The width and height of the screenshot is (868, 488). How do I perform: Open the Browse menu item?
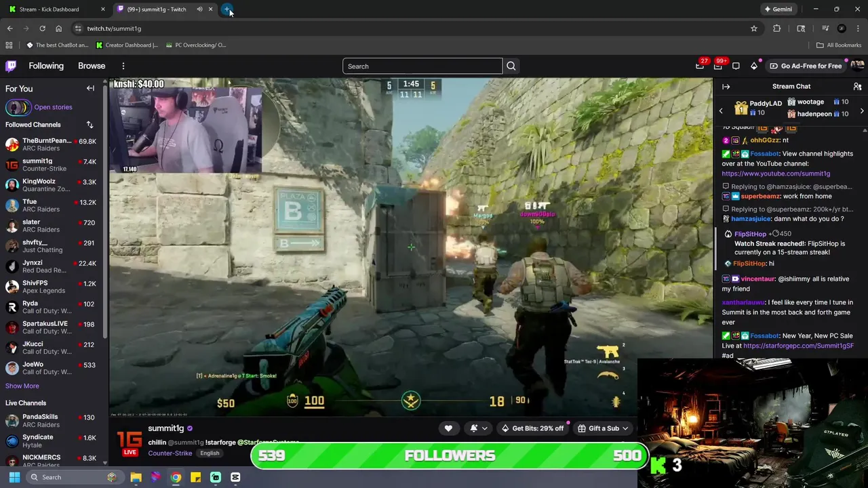pyautogui.click(x=92, y=66)
